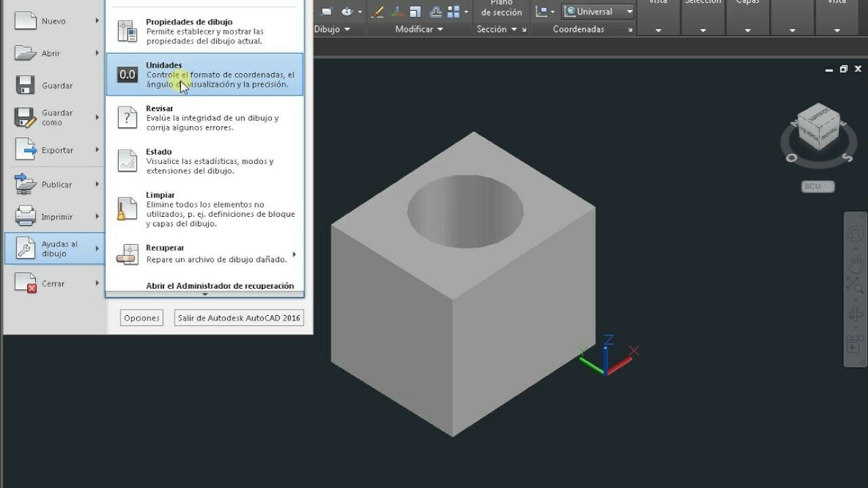Expand the Universal coordinate system dropdown

629,12
